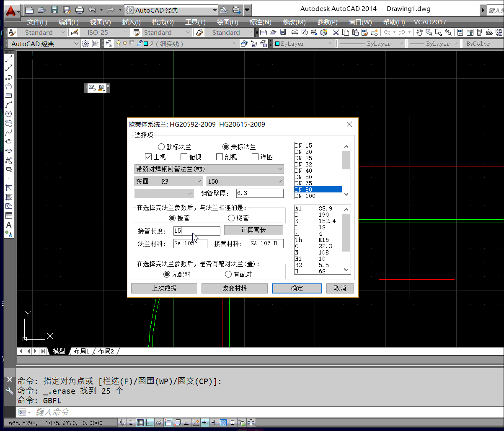Activate the Multiline Text tool
This screenshot has width=504, height=431.
(x=8, y=225)
